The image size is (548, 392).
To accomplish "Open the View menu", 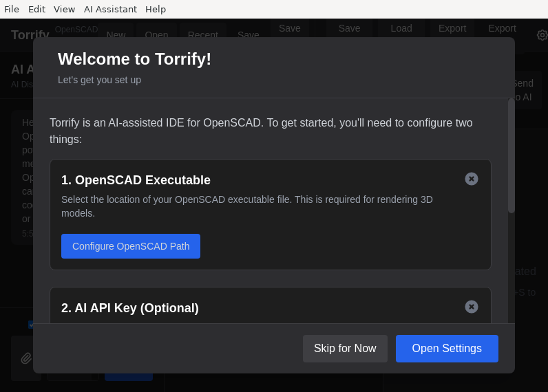I will pos(64,9).
